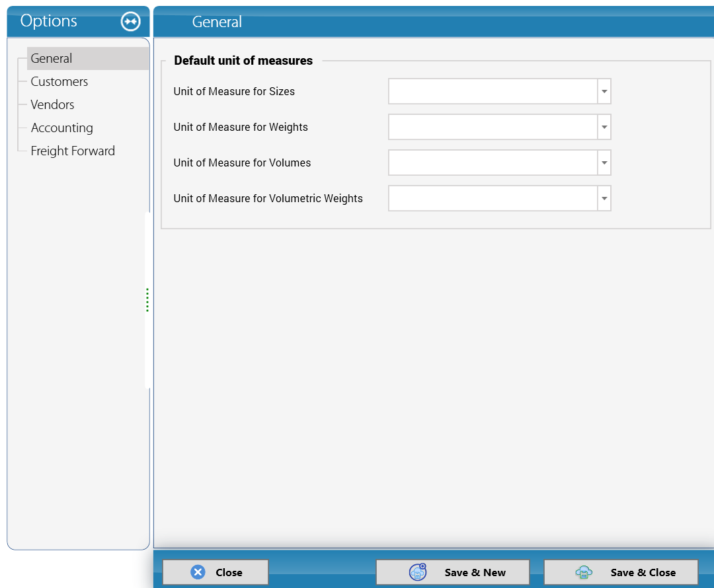Expand the Unit of Measure for Sizes dropdown arrow
Image resolution: width=714 pixels, height=588 pixels.
604,91
